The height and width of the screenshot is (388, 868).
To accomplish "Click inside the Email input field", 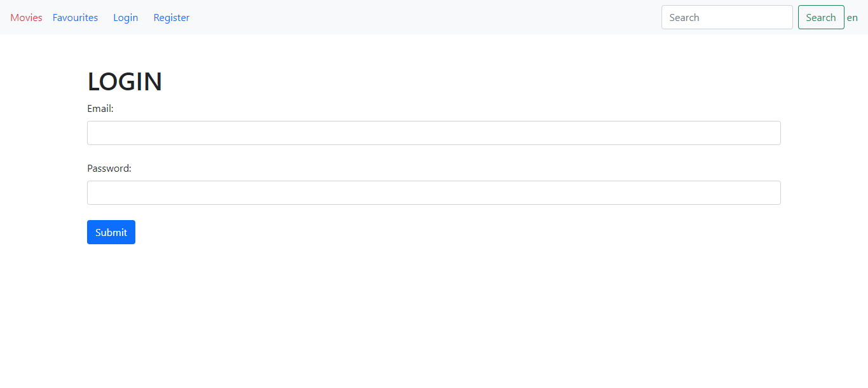I will (434, 132).
